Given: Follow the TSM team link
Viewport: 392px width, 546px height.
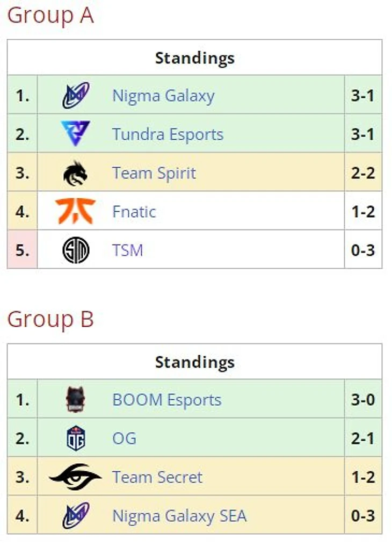Looking at the screenshot, I should [x=128, y=250].
